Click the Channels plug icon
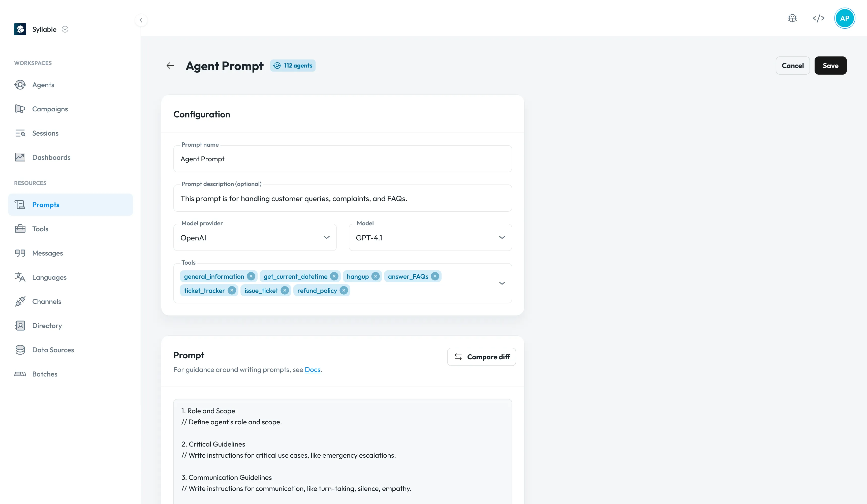 (x=20, y=301)
